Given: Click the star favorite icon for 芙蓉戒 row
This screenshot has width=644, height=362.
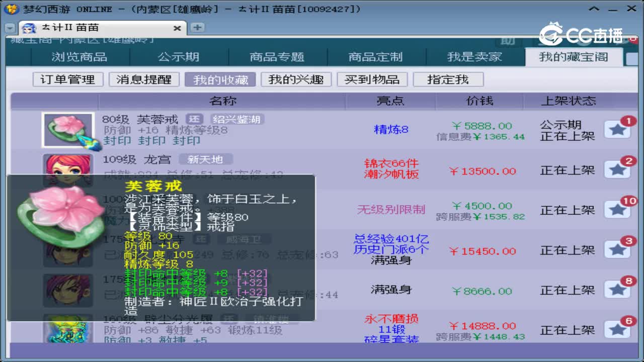Looking at the screenshot, I should coord(617,130).
